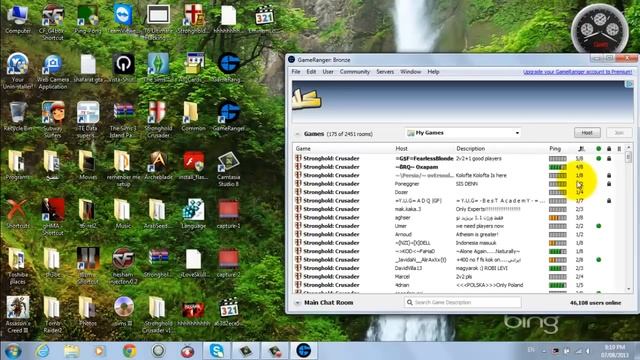Open the File menu in GameRanger
The height and width of the screenshot is (360, 640).
(296, 72)
